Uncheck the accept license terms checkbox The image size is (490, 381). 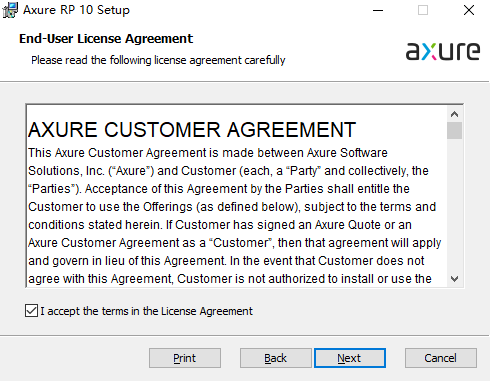[x=31, y=311]
